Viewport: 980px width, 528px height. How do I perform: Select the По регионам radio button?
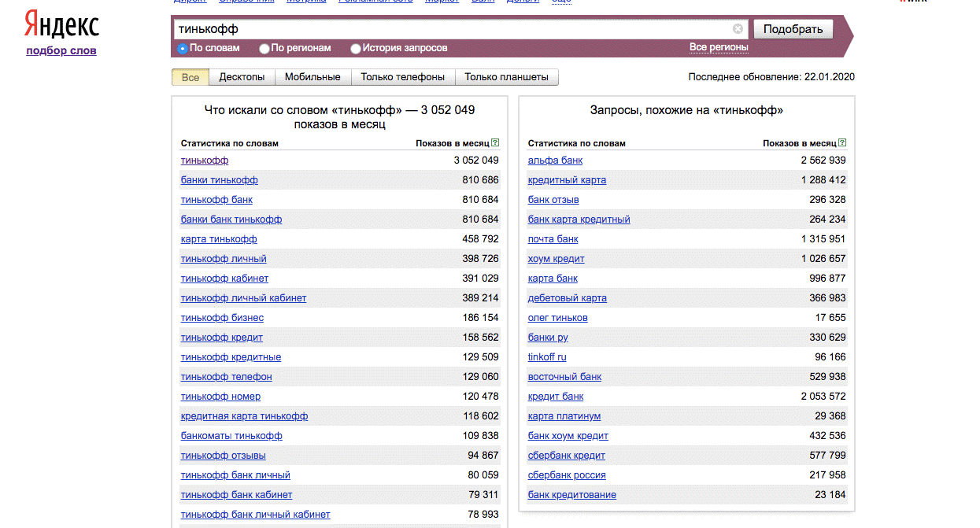tap(264, 49)
